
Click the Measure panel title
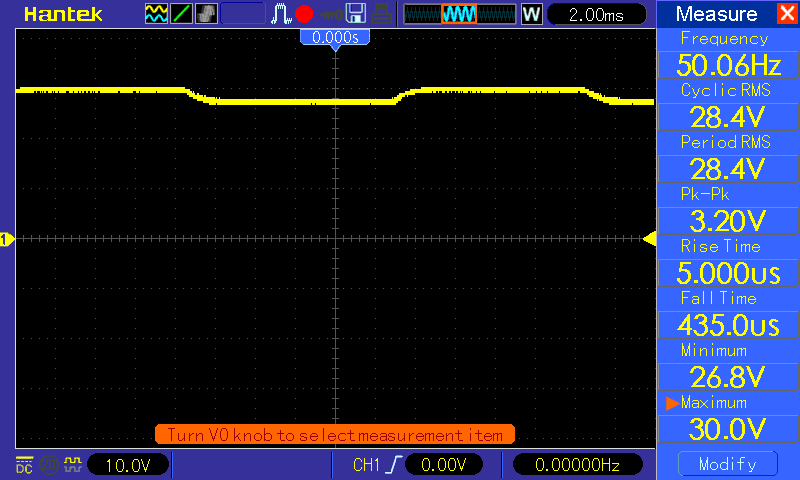[x=716, y=14]
